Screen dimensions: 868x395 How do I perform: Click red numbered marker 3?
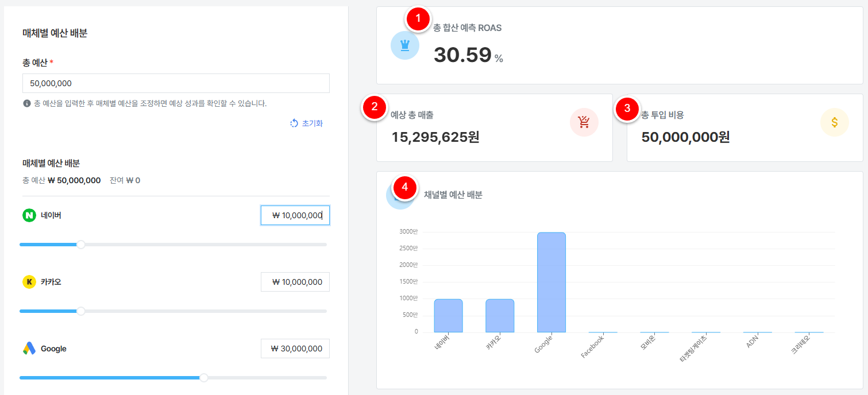tap(627, 107)
